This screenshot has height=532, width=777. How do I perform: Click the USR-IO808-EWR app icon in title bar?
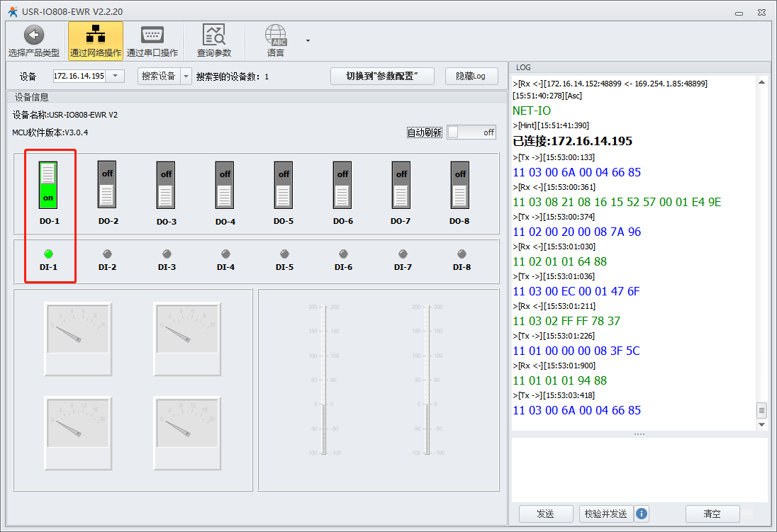click(x=13, y=11)
